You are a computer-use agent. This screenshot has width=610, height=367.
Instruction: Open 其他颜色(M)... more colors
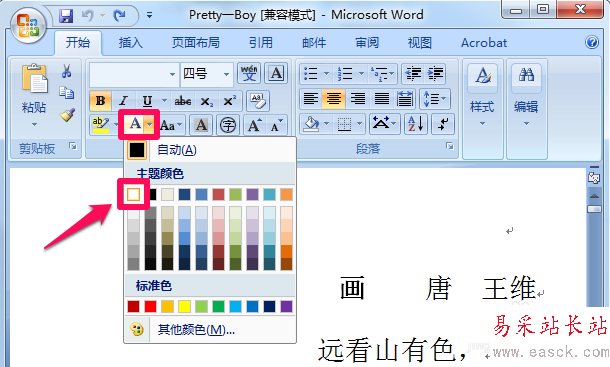pyautogui.click(x=210, y=330)
